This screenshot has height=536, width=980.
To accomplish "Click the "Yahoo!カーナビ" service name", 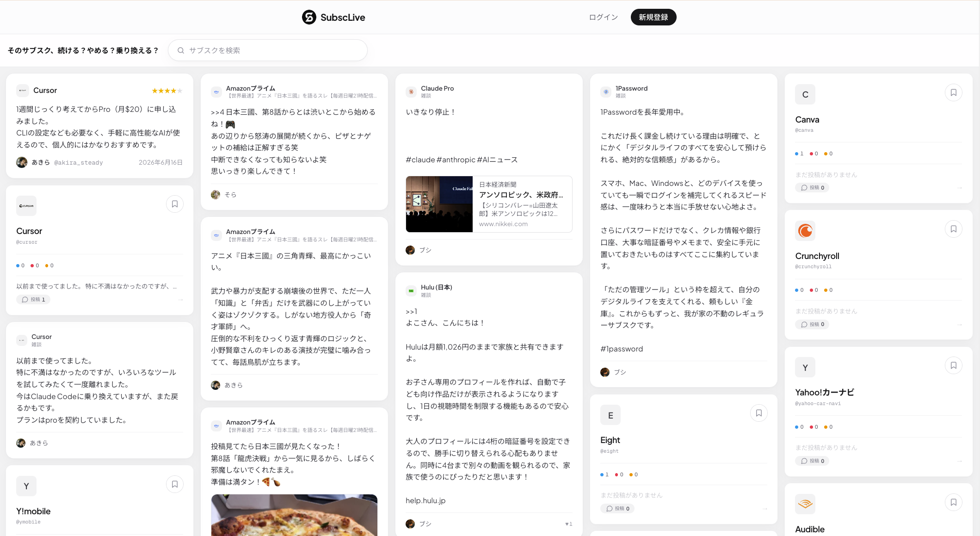I will 825,393.
